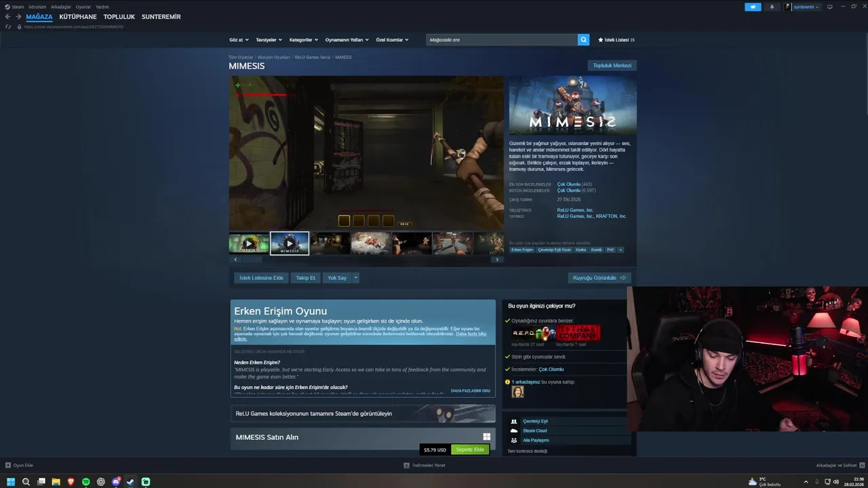The height and width of the screenshot is (488, 868).
Task: Open the Görünüm menu
Action: [37, 7]
